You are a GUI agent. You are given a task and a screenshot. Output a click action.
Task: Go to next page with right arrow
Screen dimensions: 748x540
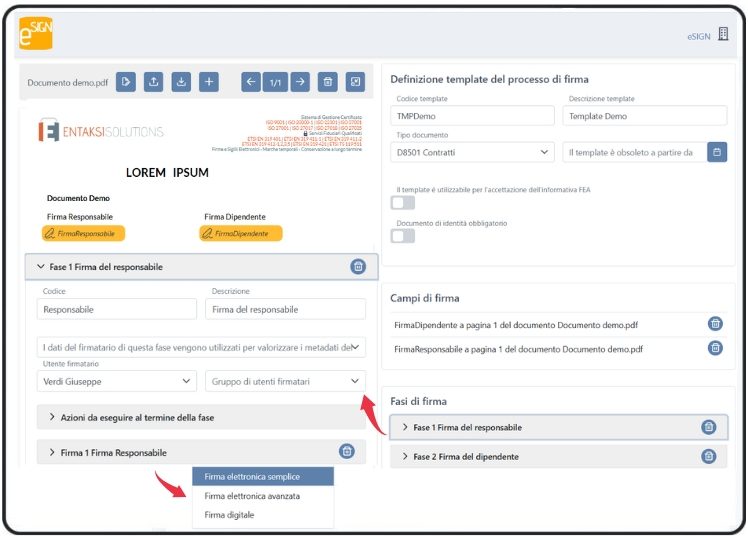pos(300,82)
